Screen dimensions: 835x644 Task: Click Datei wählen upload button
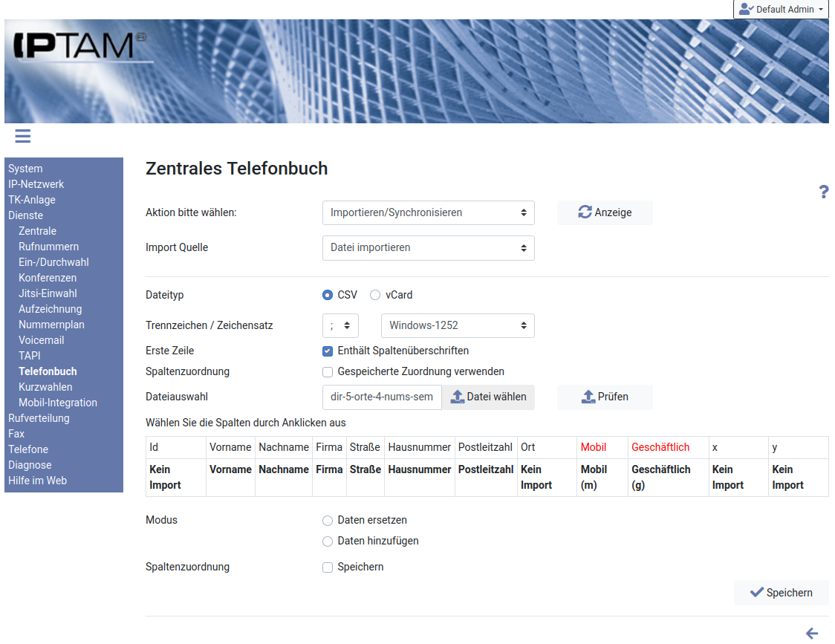point(488,397)
